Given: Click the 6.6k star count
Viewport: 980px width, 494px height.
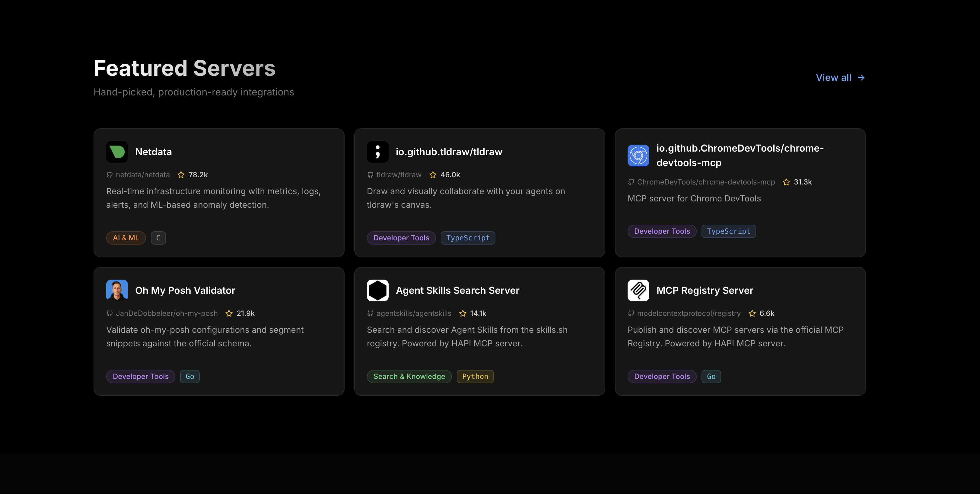Looking at the screenshot, I should pos(767,313).
